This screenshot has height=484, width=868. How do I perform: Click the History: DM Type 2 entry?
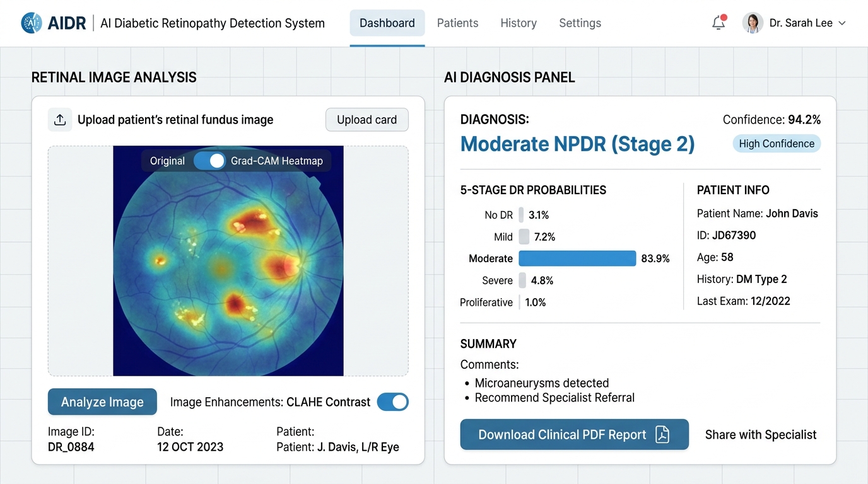[x=742, y=279]
